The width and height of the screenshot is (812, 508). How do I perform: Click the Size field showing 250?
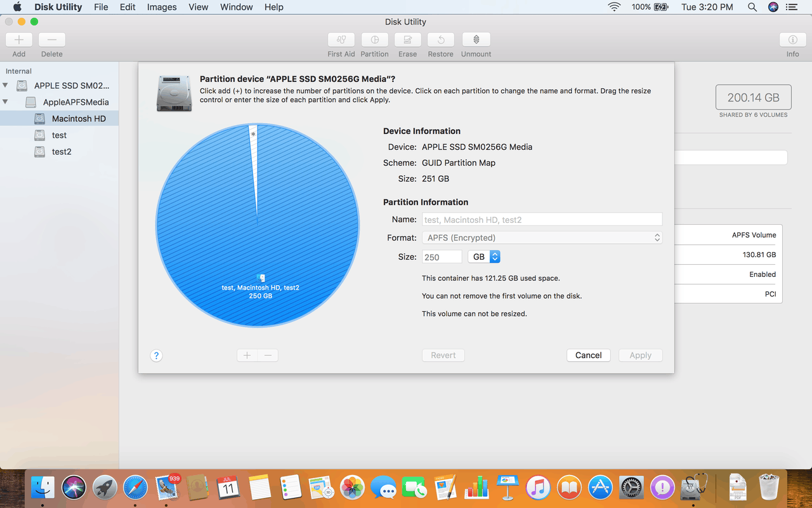pos(442,257)
